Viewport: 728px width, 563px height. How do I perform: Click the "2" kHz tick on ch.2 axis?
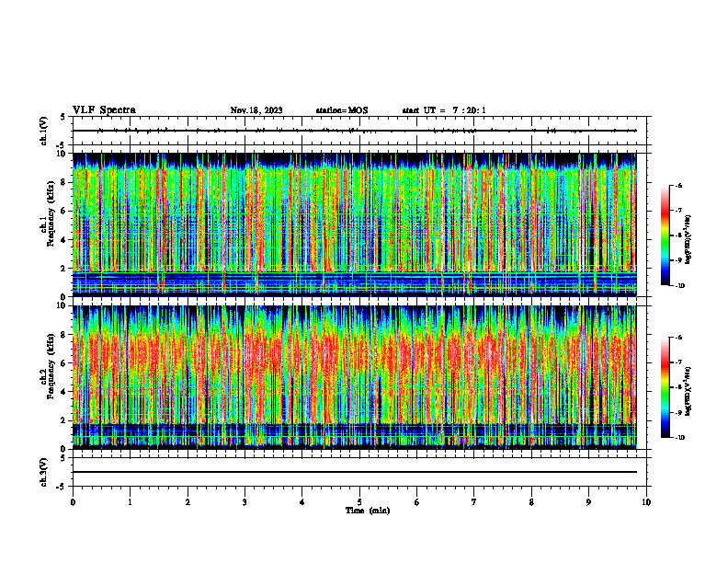pyautogui.click(x=64, y=420)
